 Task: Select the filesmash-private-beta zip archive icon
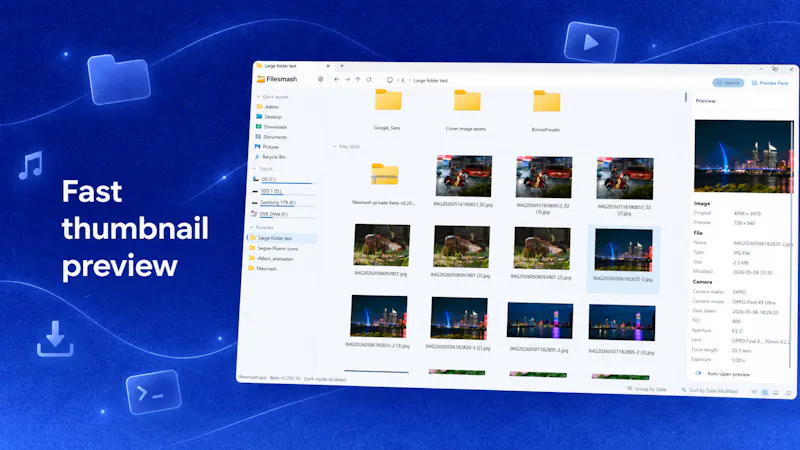[385, 175]
